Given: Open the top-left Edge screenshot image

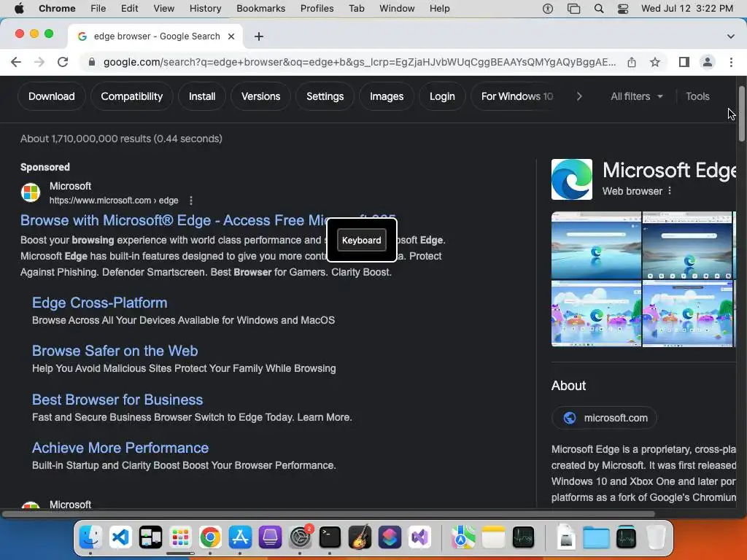Looking at the screenshot, I should click(x=596, y=245).
